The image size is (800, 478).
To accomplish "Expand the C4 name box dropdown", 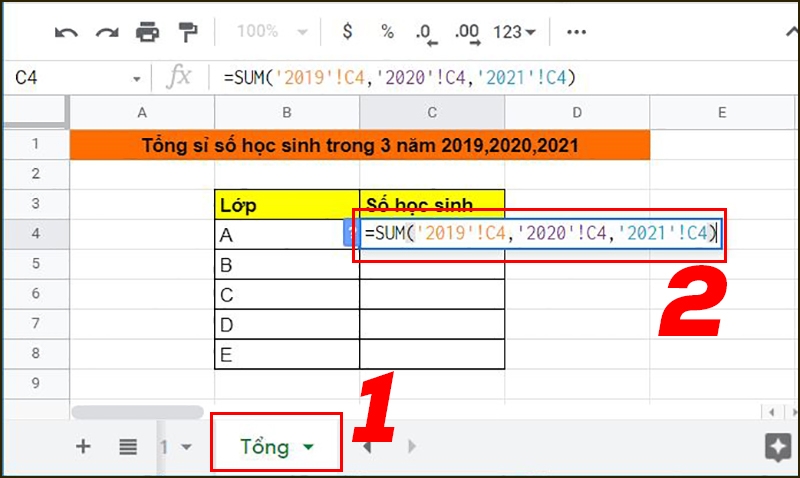I will 136,79.
